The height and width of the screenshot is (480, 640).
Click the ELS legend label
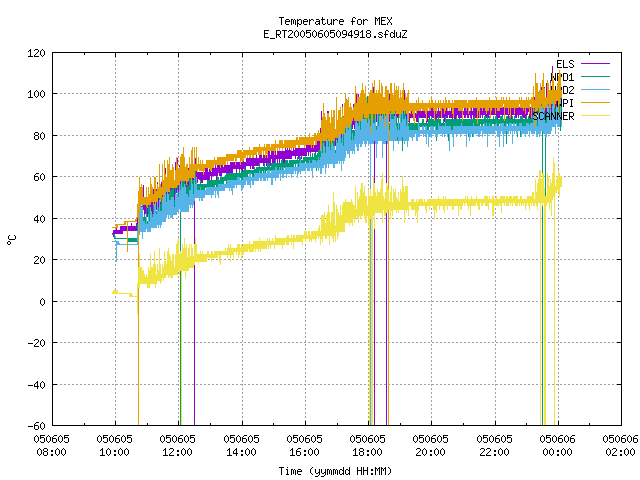[x=565, y=64]
